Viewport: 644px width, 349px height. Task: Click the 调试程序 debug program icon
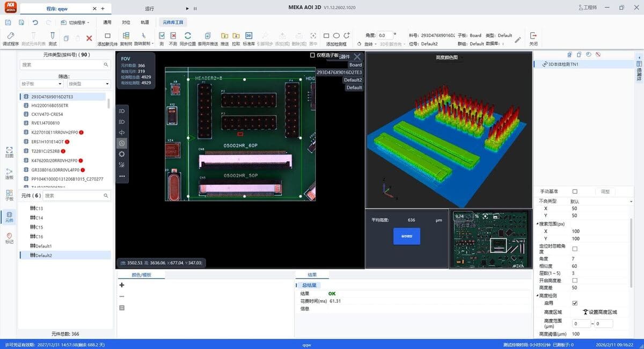coord(10,36)
